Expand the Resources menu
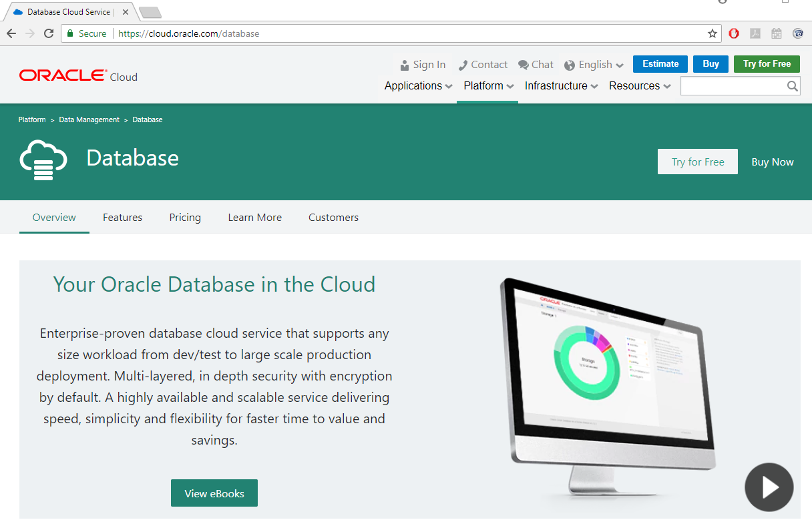The image size is (812, 522). click(x=640, y=85)
